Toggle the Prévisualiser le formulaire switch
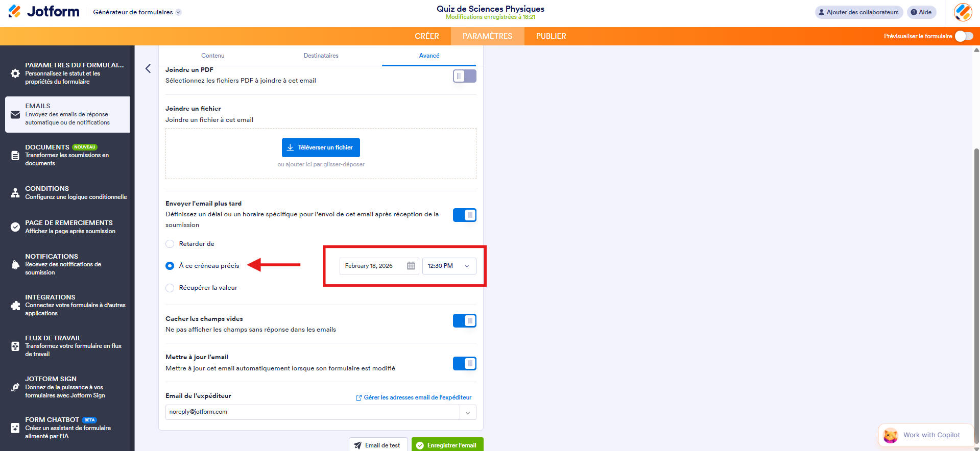 tap(964, 36)
